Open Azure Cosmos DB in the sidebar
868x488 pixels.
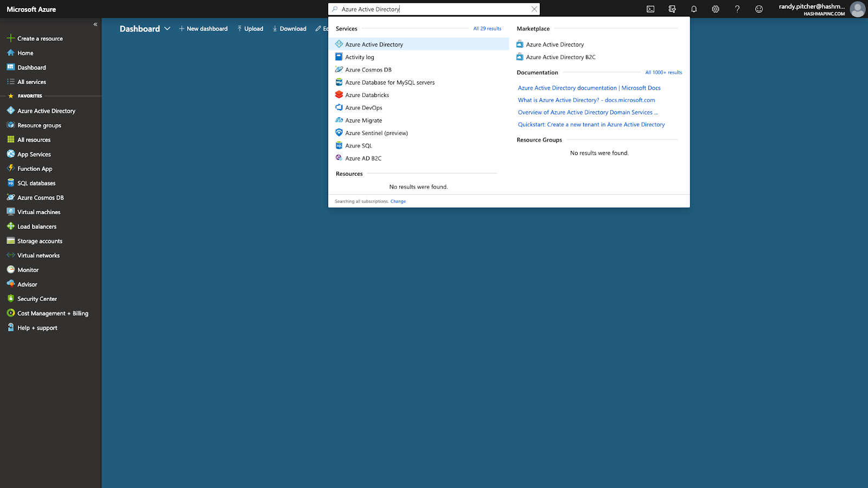41,198
